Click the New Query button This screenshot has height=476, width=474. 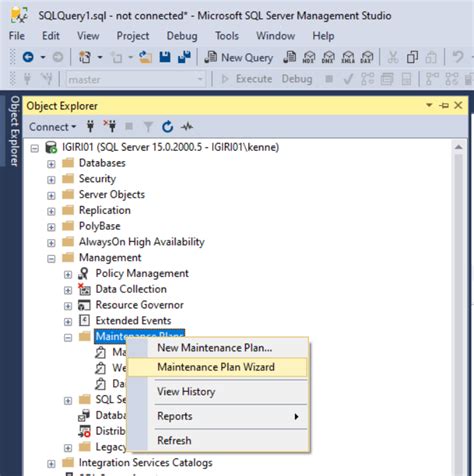pyautogui.click(x=239, y=57)
